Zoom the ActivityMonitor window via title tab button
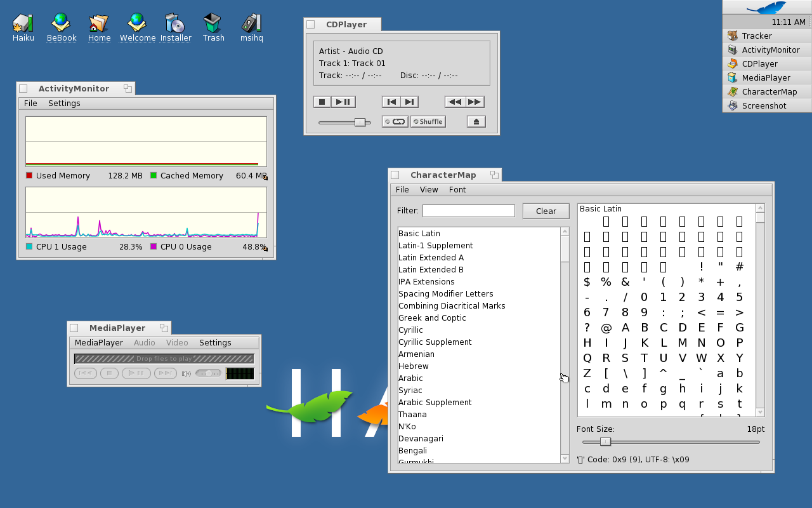Image resolution: width=812 pixels, height=508 pixels. point(128,89)
